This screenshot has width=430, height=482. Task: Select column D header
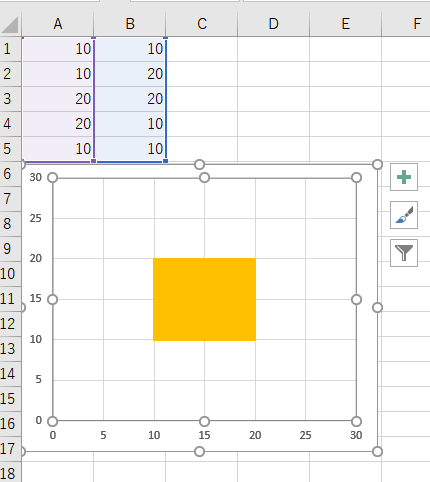tap(273, 24)
